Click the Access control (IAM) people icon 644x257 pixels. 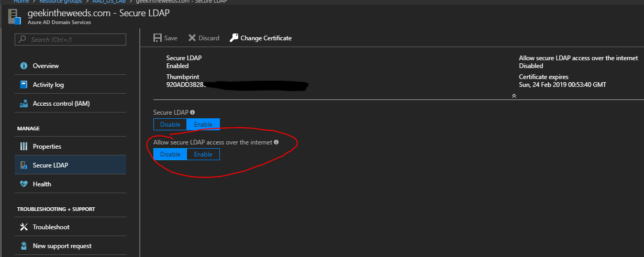coord(24,104)
